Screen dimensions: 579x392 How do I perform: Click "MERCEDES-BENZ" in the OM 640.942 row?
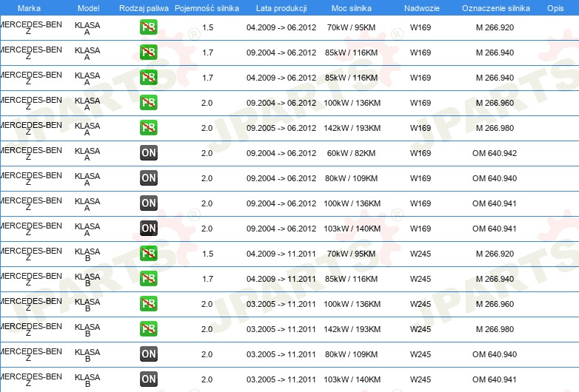(31, 153)
